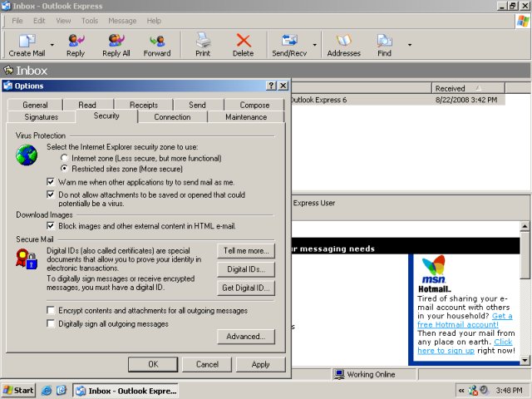
Task: Click the Tell me more button
Action: click(x=246, y=251)
